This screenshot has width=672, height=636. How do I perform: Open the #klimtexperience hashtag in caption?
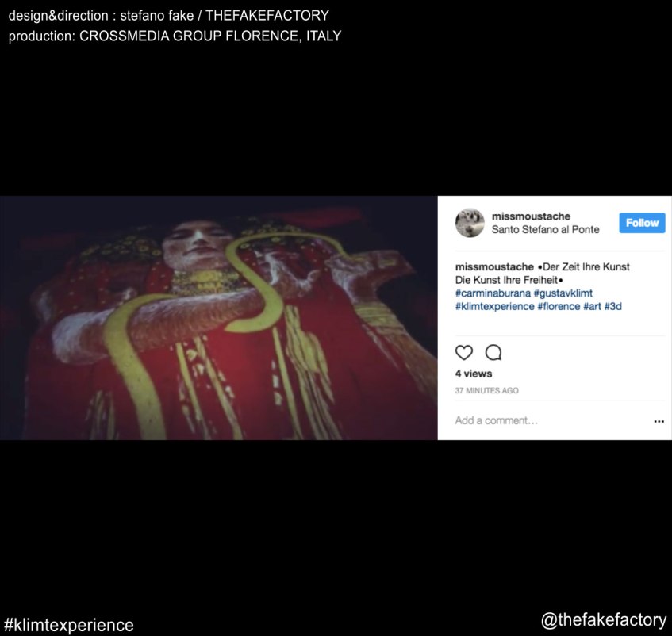(x=494, y=307)
